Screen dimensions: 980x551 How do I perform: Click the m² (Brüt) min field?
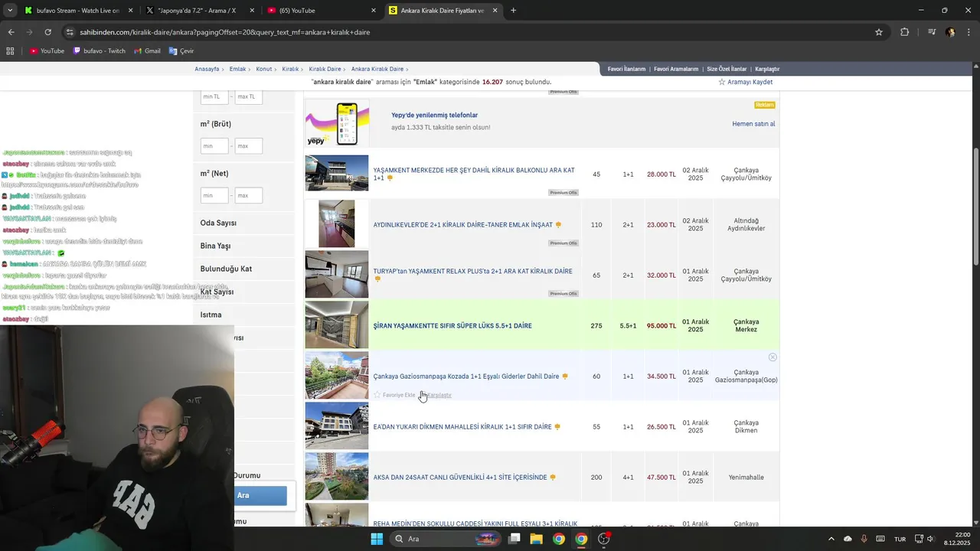pyautogui.click(x=214, y=145)
